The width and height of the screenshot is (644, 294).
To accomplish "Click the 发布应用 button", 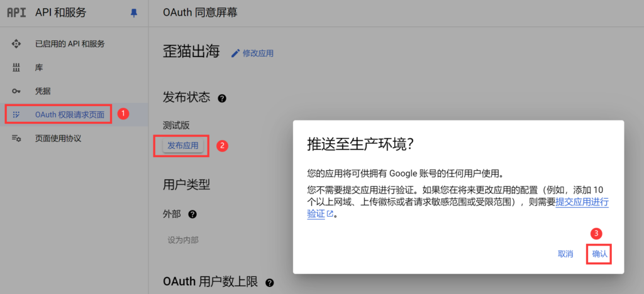I will tap(183, 146).
